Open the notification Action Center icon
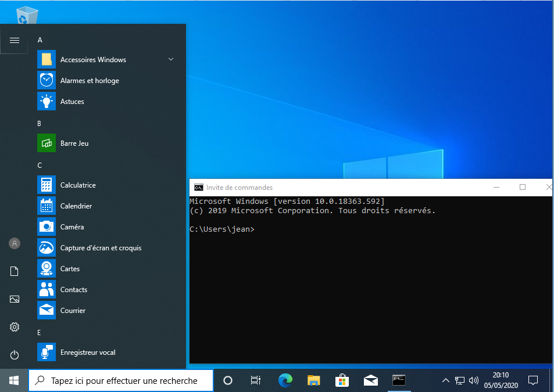This screenshot has width=554, height=392. 533,380
